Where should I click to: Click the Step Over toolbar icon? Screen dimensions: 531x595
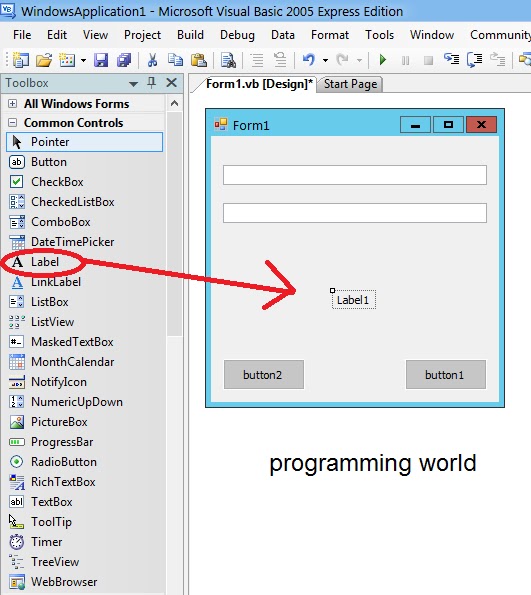[x=474, y=60]
